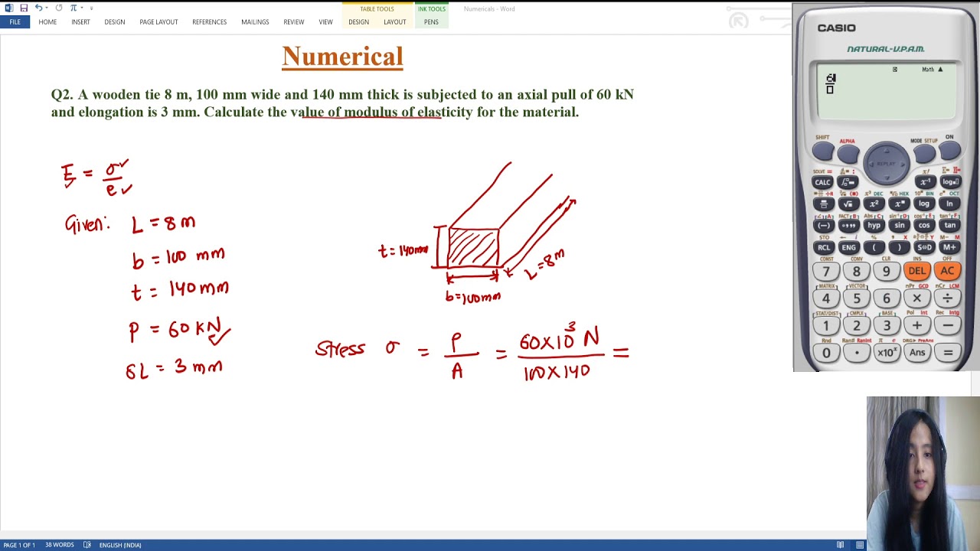Click calculator S⇔D key
Image resolution: width=980 pixels, height=551 pixels.
[924, 248]
